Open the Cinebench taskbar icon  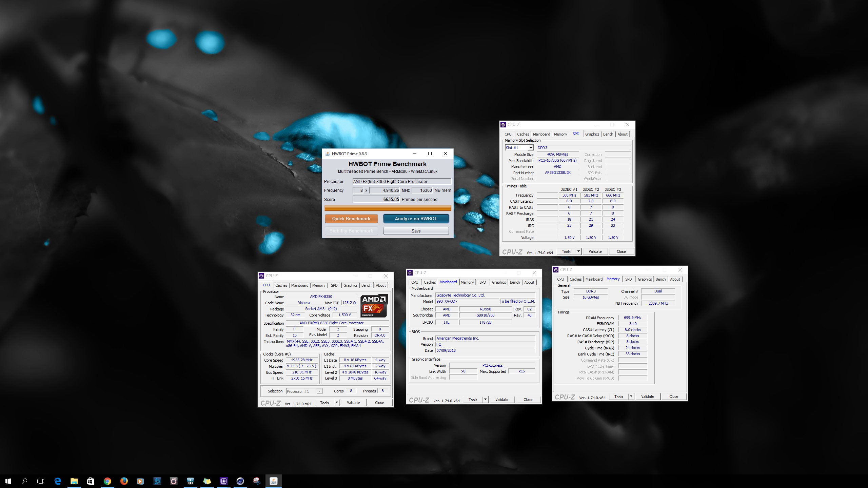point(240,481)
